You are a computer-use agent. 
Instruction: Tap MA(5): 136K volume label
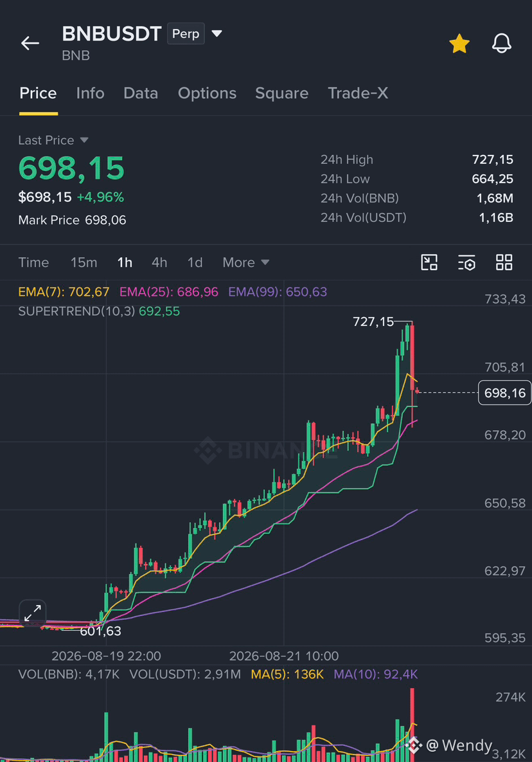tap(287, 674)
